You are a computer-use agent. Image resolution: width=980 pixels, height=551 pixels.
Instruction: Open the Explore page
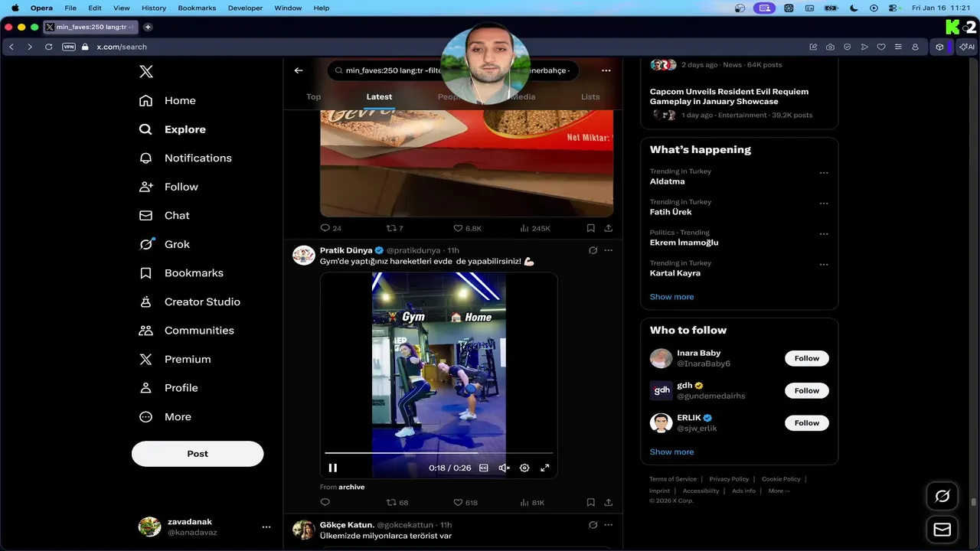click(x=173, y=129)
